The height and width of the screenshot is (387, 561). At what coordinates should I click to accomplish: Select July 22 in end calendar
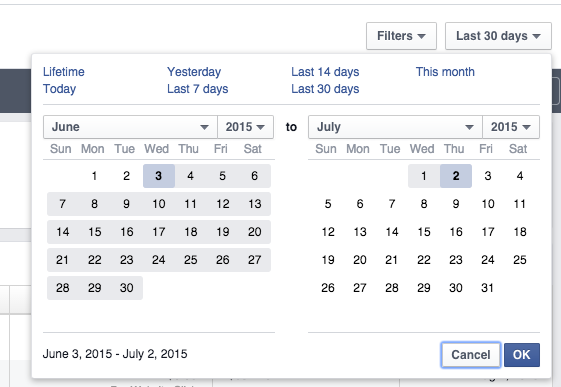tap(424, 260)
